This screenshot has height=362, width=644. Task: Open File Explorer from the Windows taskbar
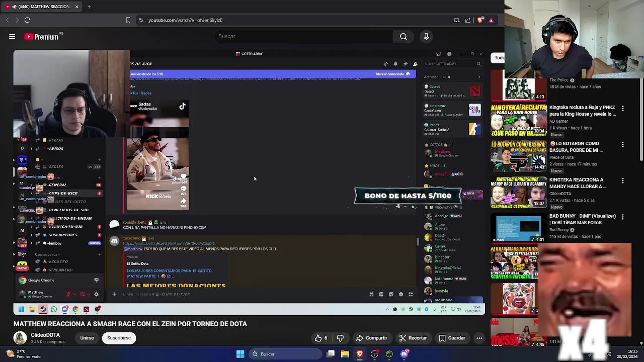click(345, 354)
